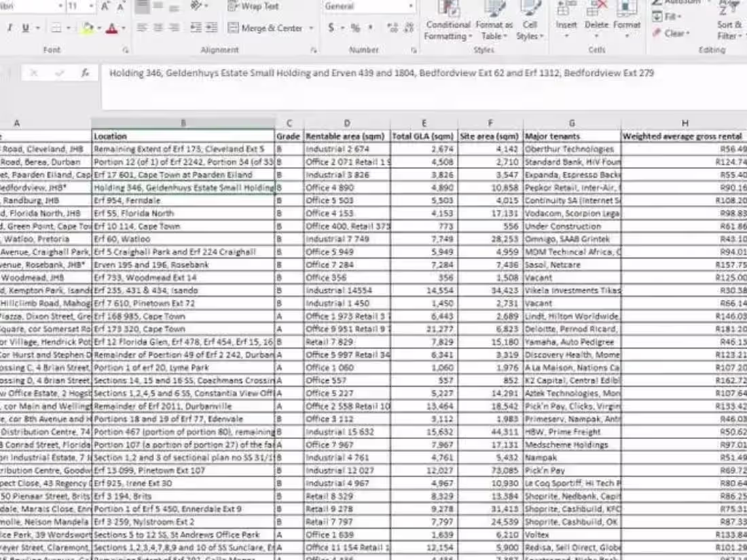Apply the Accounting Number Format

[x=331, y=28]
